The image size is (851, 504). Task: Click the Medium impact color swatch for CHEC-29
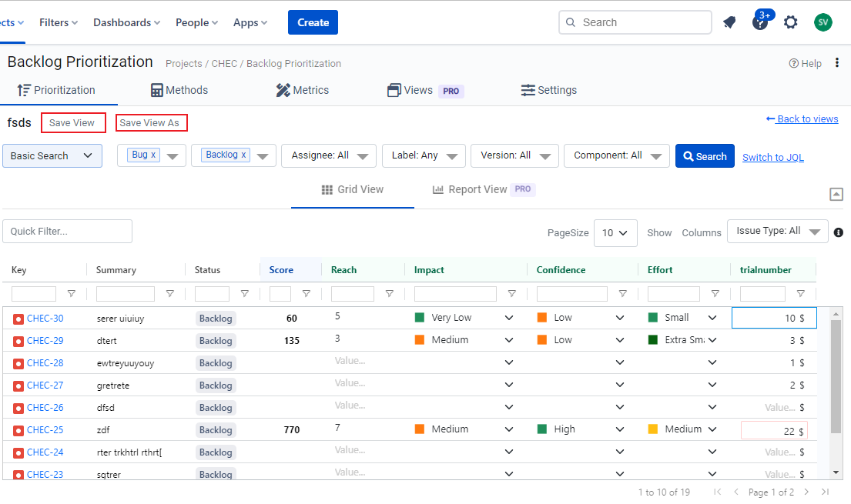tap(420, 340)
